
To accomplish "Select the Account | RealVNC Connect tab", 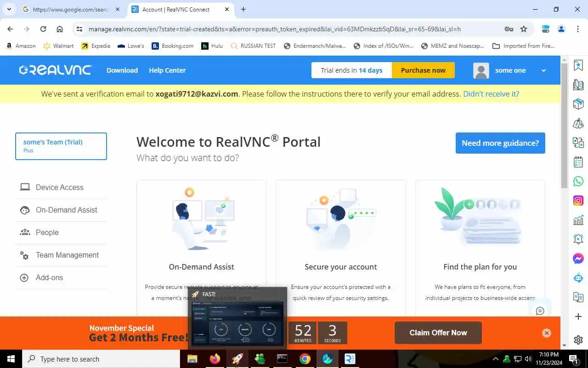I will [x=180, y=9].
